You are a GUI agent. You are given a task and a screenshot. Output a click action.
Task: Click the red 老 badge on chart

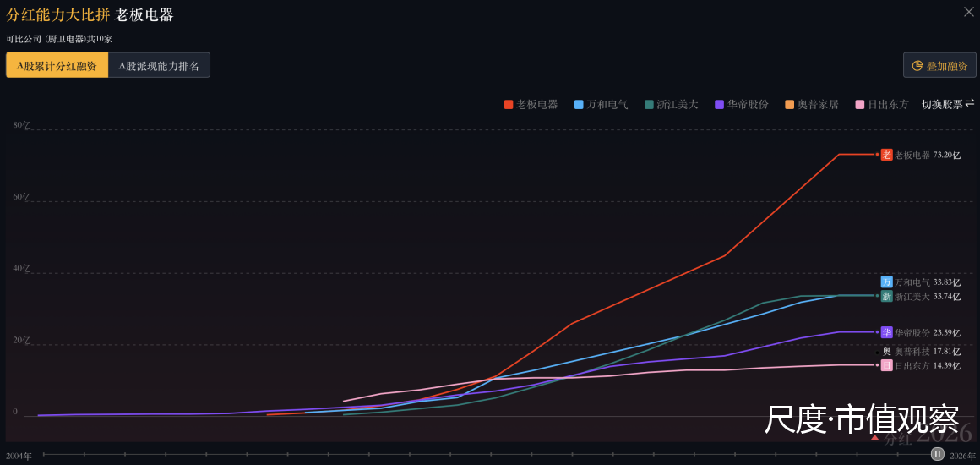(886, 155)
